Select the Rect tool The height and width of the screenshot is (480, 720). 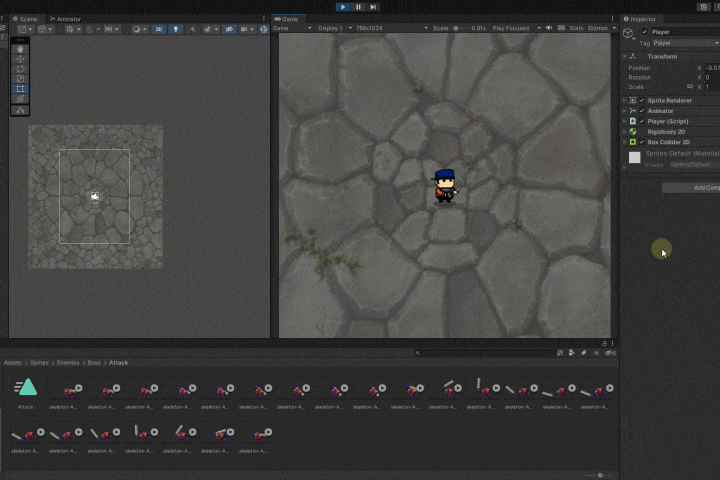coord(20,89)
